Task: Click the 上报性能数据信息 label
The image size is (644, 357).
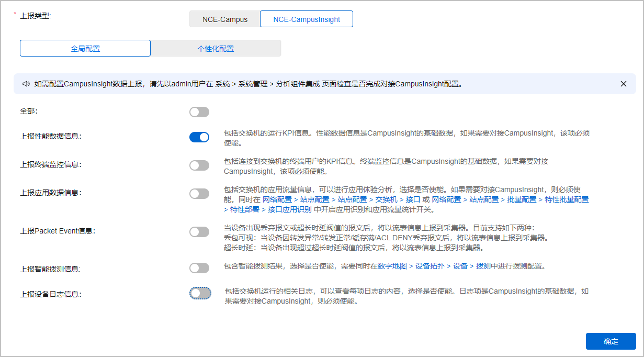Action: [51, 136]
